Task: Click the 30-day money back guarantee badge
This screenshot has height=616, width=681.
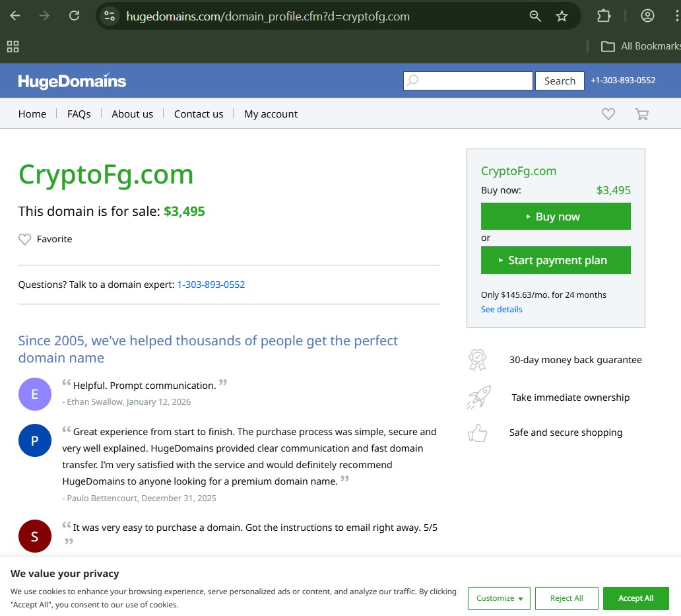Action: point(477,360)
